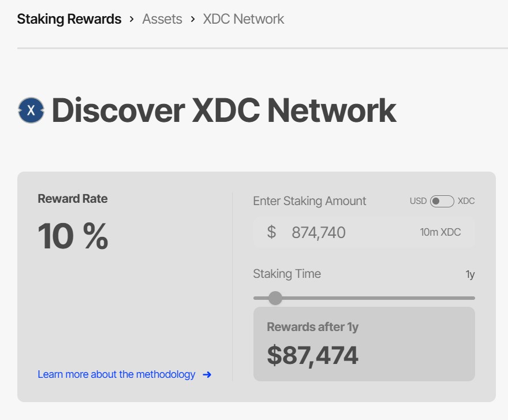Click the far end of Staking Time track

[x=472, y=298]
